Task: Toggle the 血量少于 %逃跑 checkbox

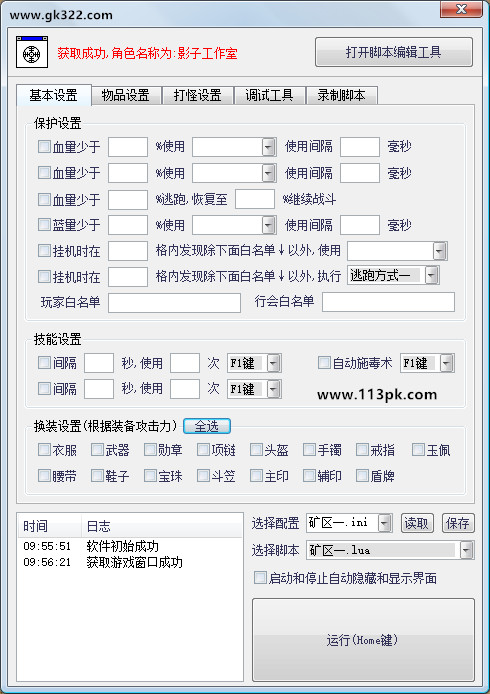Action: tap(44, 199)
